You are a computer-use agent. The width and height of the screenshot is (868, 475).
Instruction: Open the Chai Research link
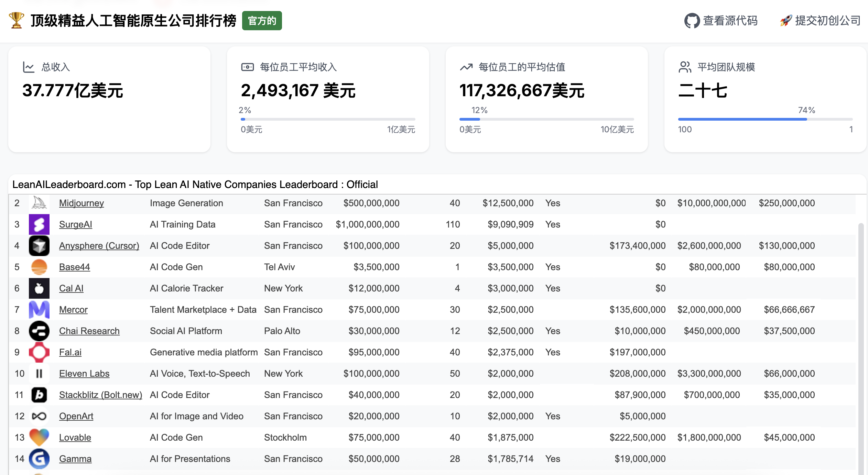pyautogui.click(x=89, y=331)
